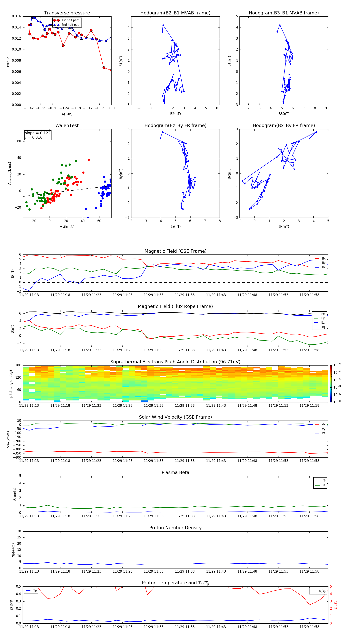Viewport: 351px width, 644px height.
Task: Click the "WalenTest" plot title
Action: point(67,125)
